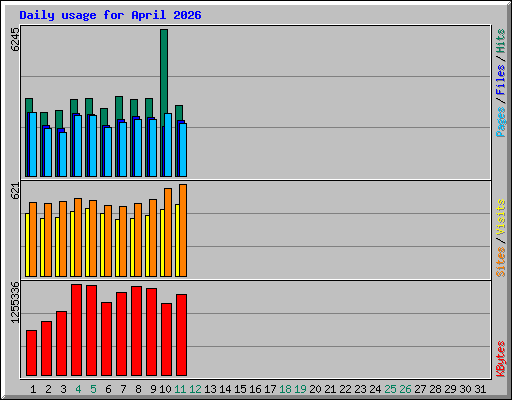The height and width of the screenshot is (400, 512).
Task: Click the Hits legend label
Action: pyautogui.click(x=500, y=41)
